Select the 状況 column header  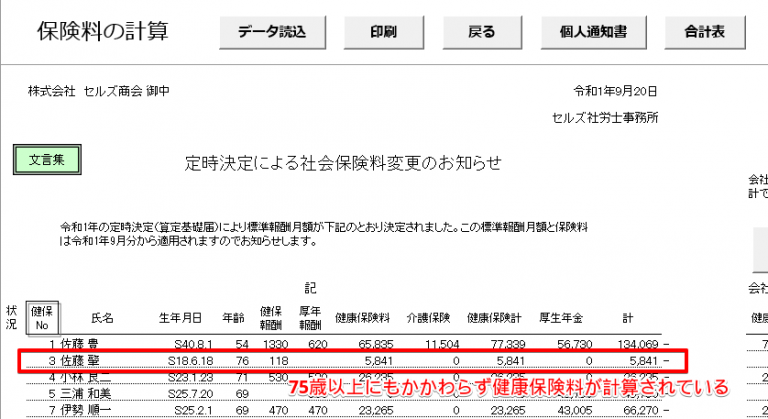pyautogui.click(x=11, y=318)
